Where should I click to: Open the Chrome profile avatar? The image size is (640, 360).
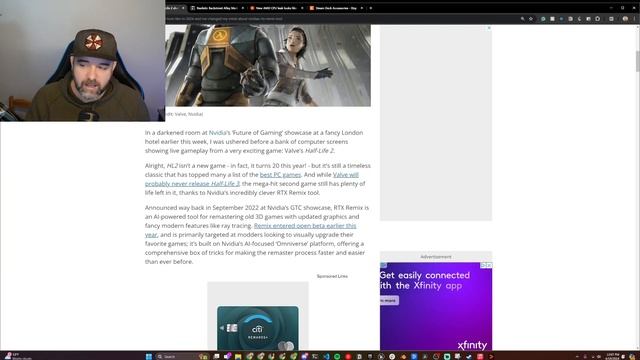625,19
